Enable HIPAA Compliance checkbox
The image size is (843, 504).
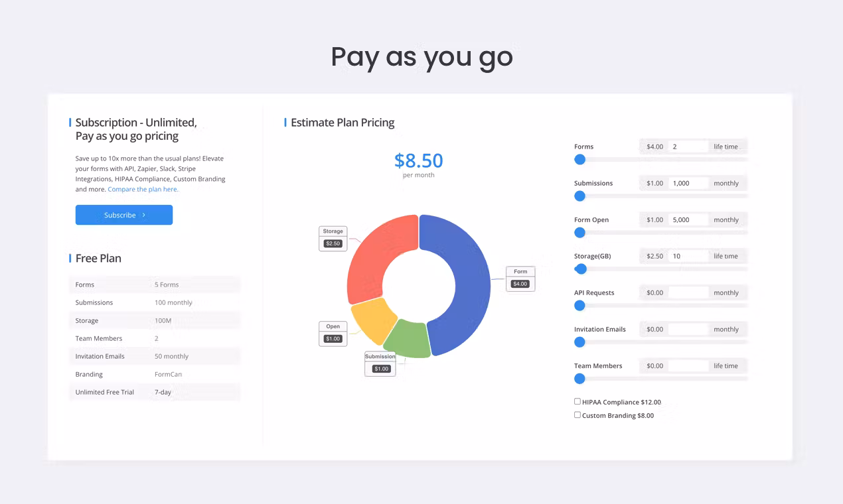coord(577,401)
